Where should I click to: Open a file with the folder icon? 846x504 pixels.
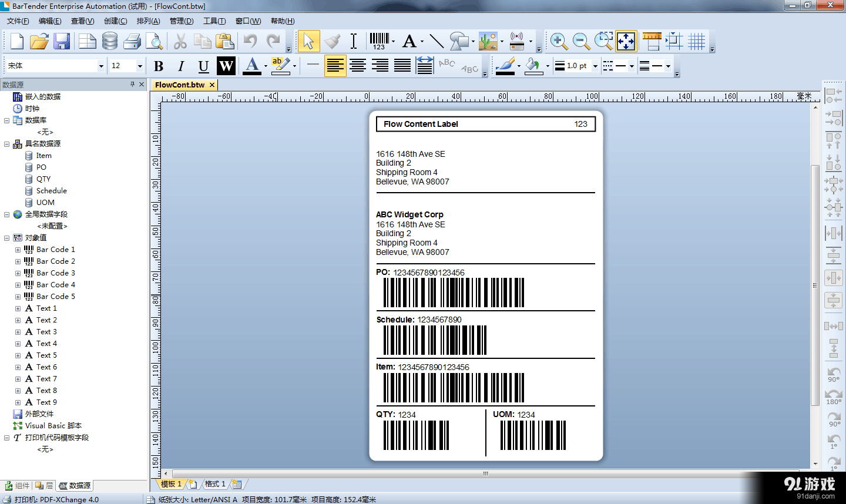(x=39, y=41)
